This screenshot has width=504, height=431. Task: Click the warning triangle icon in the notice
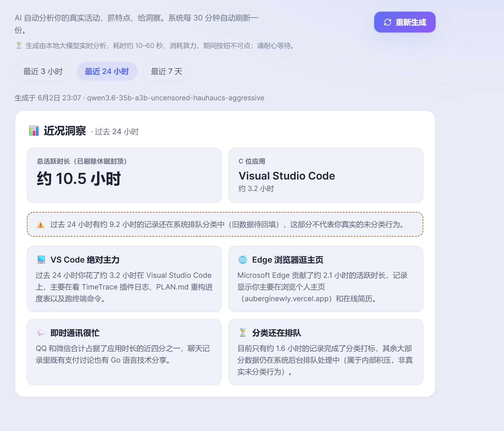[x=41, y=225]
